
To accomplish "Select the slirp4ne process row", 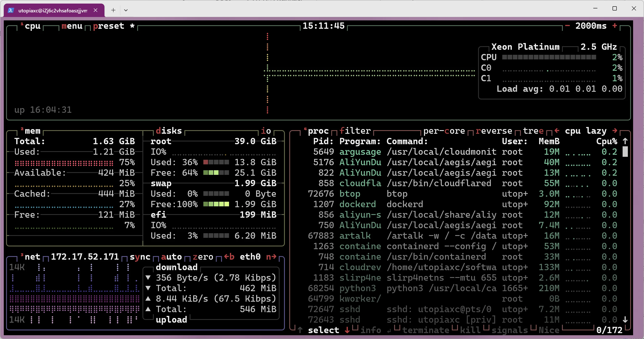I will pos(463,278).
